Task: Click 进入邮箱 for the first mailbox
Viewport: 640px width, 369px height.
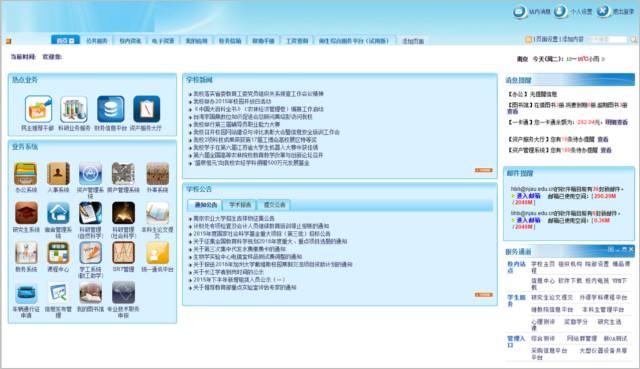Action: pyautogui.click(x=529, y=196)
